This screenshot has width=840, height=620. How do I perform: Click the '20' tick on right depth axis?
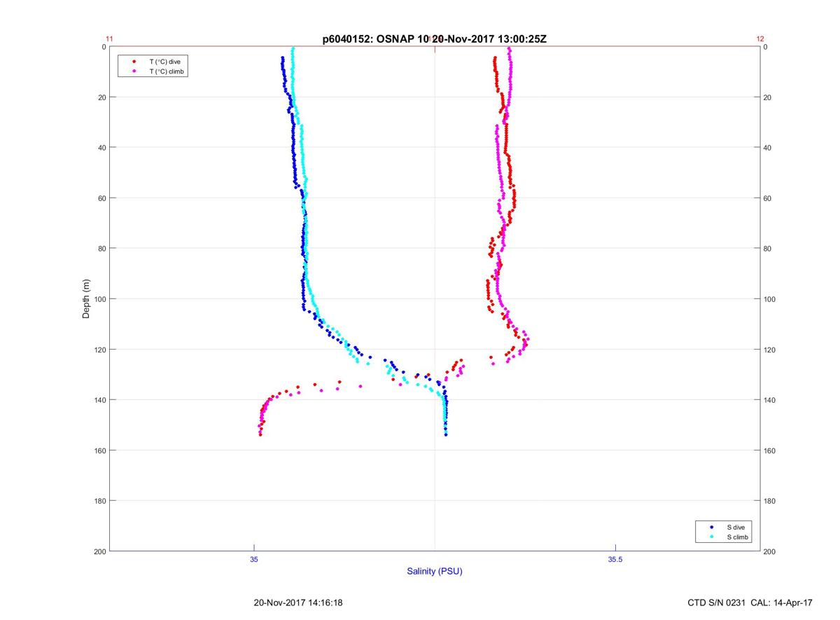pos(767,97)
